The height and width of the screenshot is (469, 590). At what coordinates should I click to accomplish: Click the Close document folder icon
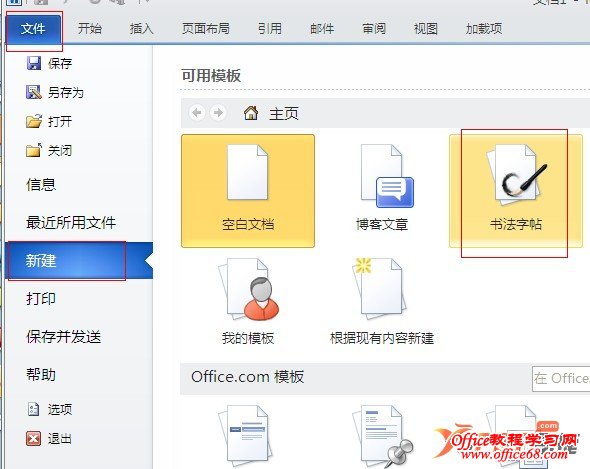click(x=34, y=150)
